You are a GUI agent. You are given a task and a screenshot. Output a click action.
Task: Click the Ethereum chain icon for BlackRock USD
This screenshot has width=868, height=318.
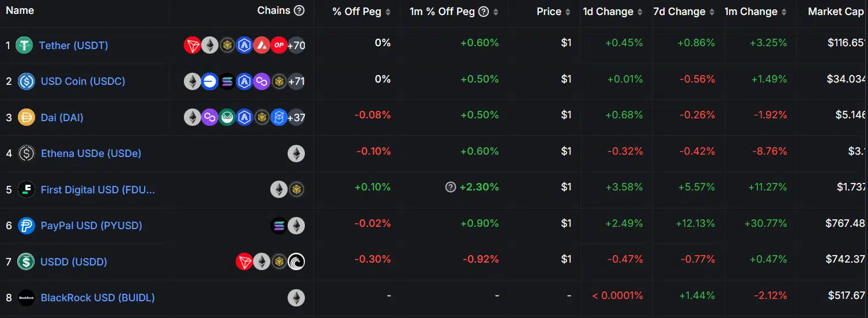(x=296, y=298)
